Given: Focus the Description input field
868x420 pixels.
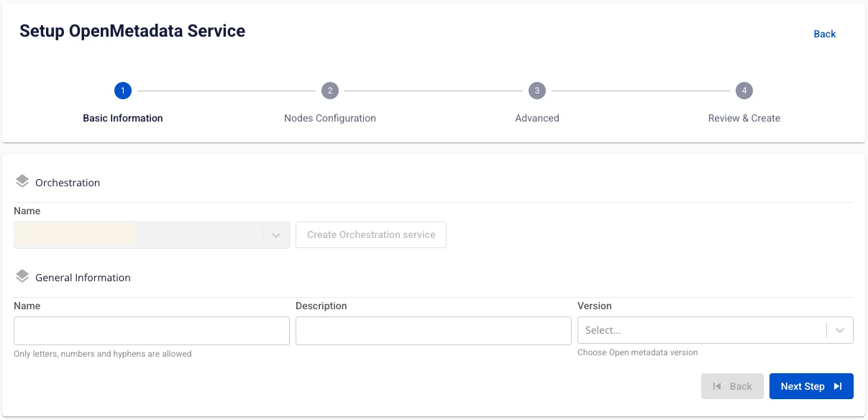Looking at the screenshot, I should pos(434,330).
